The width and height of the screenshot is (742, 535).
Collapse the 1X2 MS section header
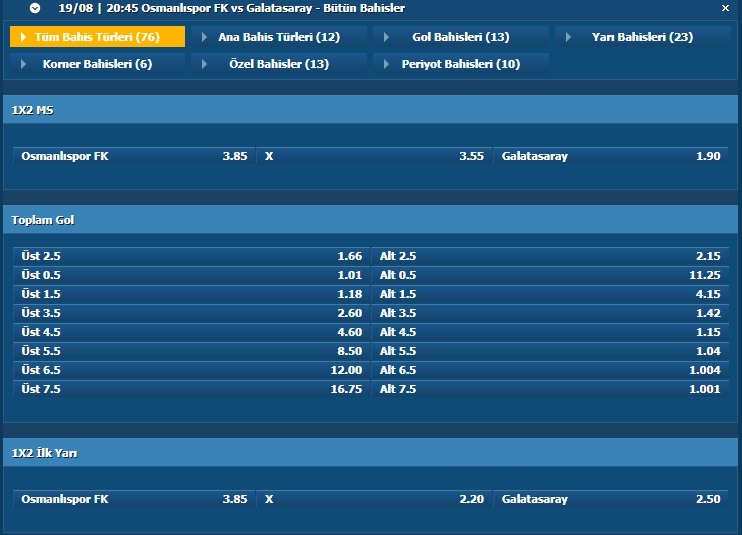coord(371,110)
